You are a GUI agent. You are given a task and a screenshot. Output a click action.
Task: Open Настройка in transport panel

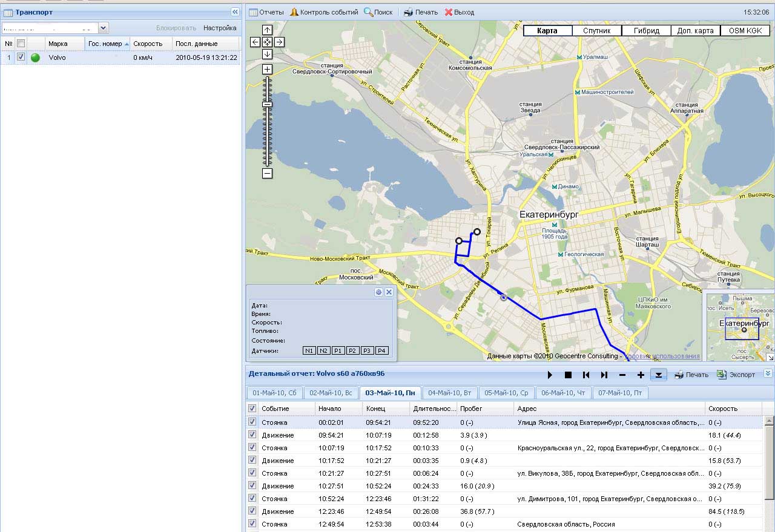tap(220, 28)
